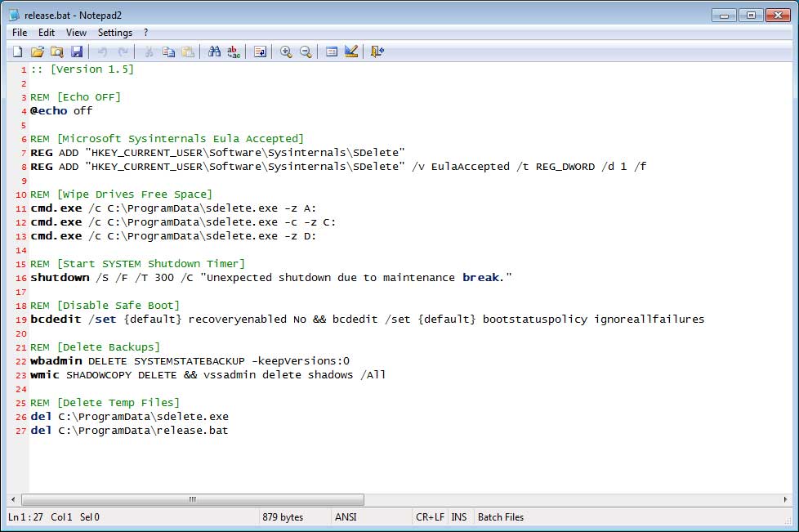Redo the edit using the toolbar arrow
The height and width of the screenshot is (532, 799).
tap(123, 51)
